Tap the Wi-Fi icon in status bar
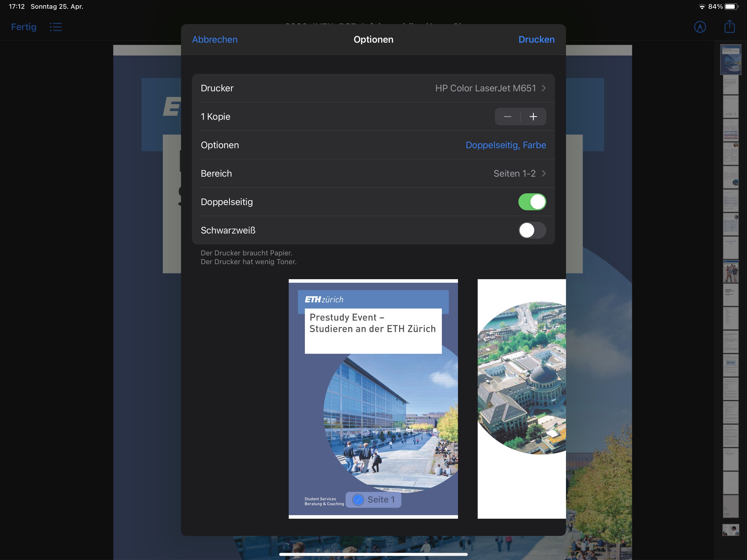747x560 pixels. tap(702, 7)
